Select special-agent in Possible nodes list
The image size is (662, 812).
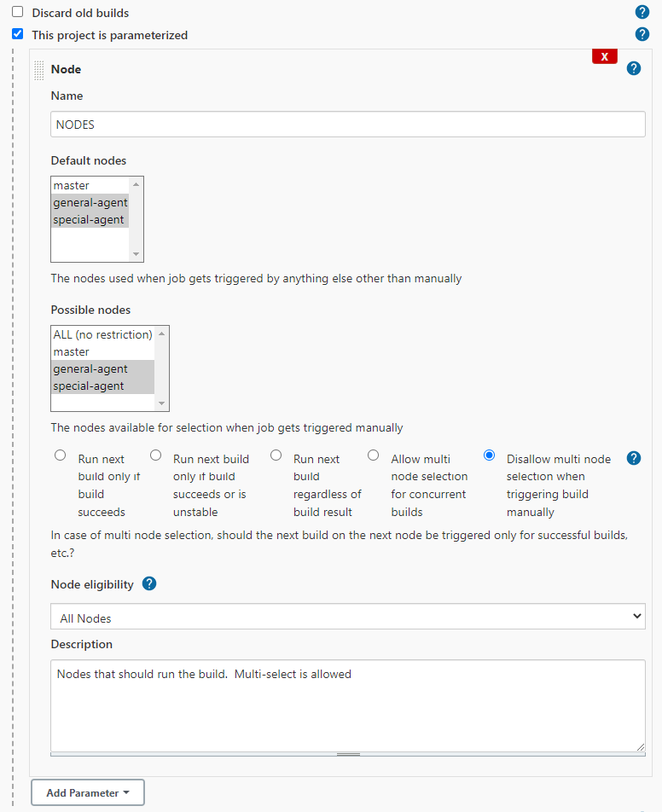tap(103, 386)
